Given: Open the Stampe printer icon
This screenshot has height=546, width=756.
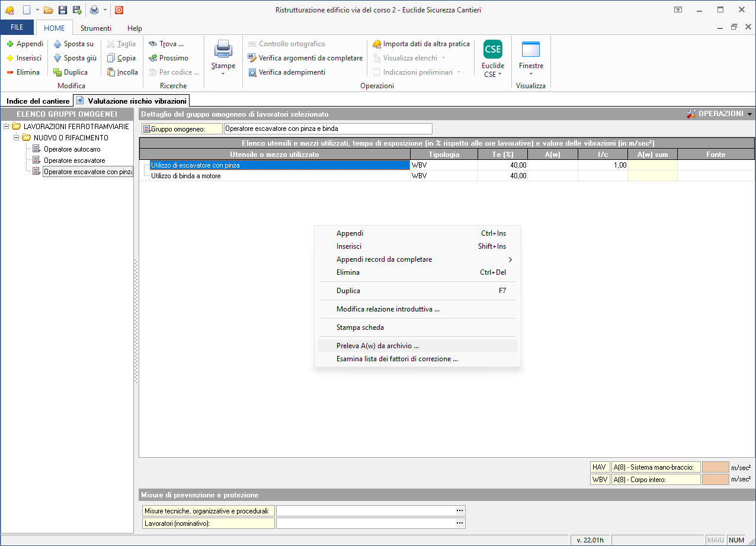Looking at the screenshot, I should (x=223, y=49).
